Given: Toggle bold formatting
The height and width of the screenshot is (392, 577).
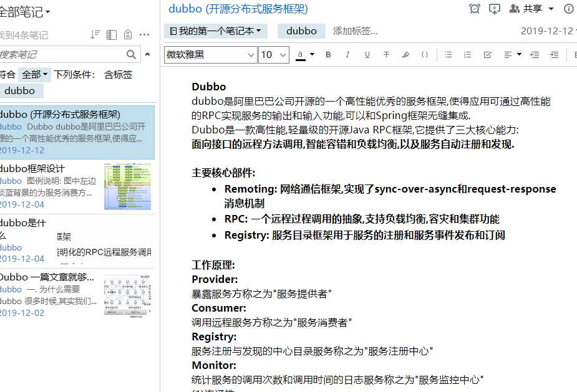Looking at the screenshot, I should pos(328,55).
